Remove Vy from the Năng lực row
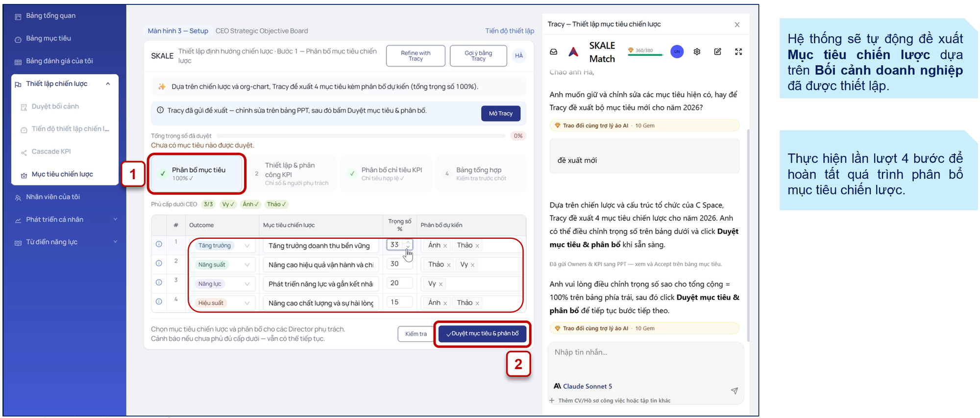This screenshot has width=980, height=418. click(x=441, y=284)
